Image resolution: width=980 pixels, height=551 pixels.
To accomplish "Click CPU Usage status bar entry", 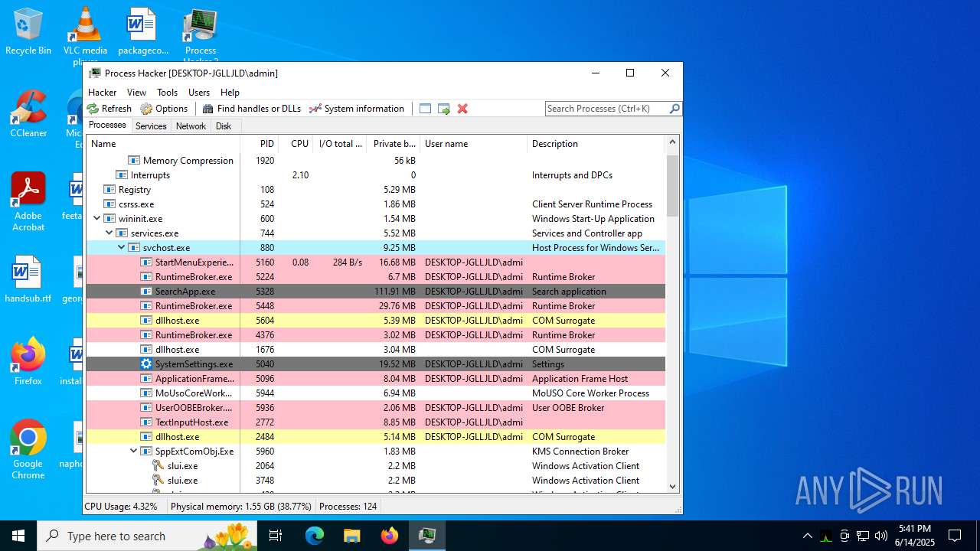I will pos(121,507).
